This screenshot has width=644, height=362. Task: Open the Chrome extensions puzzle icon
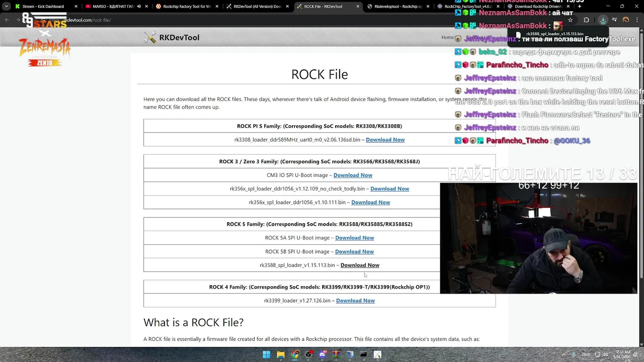(586, 20)
